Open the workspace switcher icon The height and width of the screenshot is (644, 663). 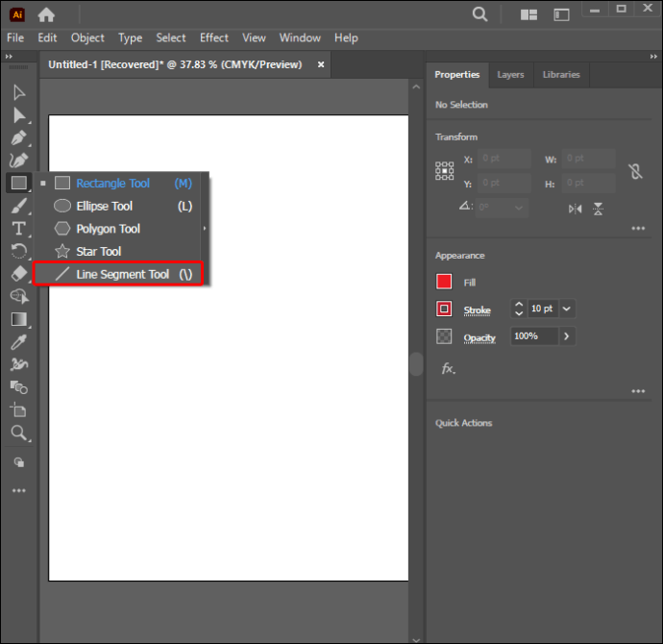coord(561,15)
